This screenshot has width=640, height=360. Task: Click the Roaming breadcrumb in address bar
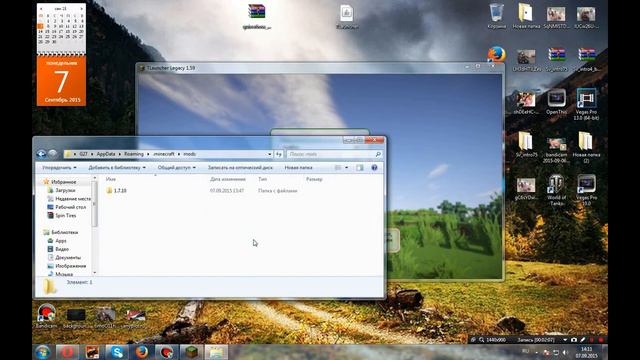[x=134, y=154]
